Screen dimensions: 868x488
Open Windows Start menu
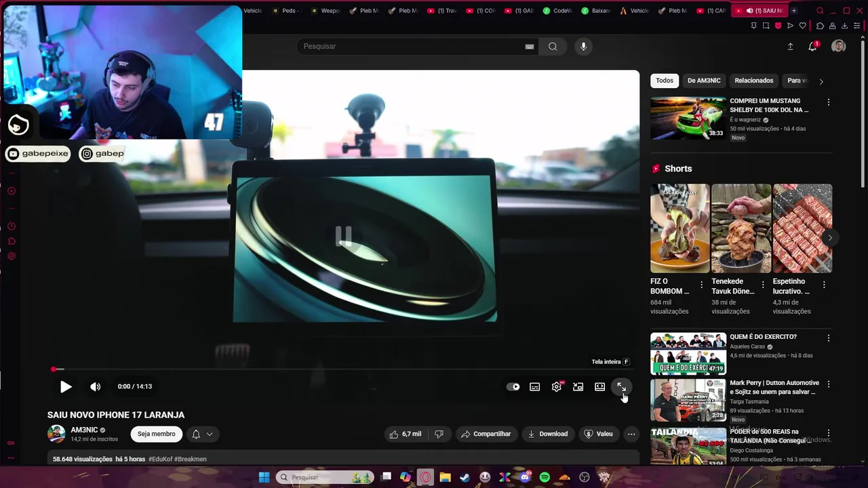264,477
